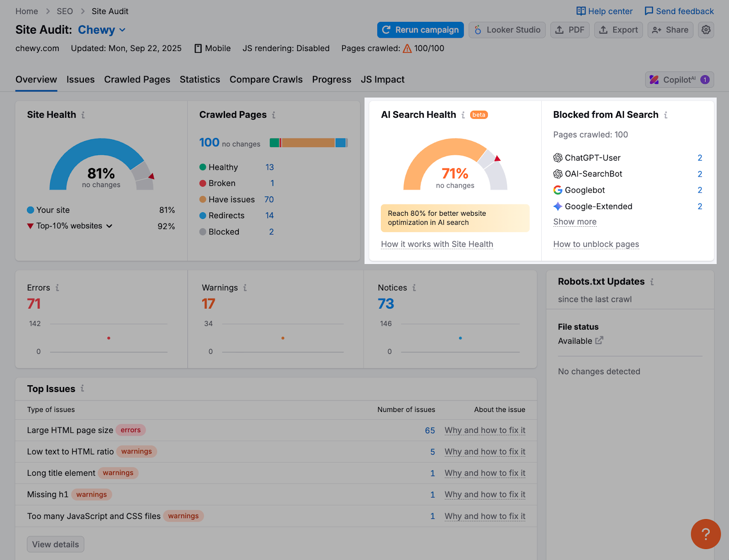The width and height of the screenshot is (729, 560).
Task: Share the Site Audit report
Action: (x=670, y=30)
